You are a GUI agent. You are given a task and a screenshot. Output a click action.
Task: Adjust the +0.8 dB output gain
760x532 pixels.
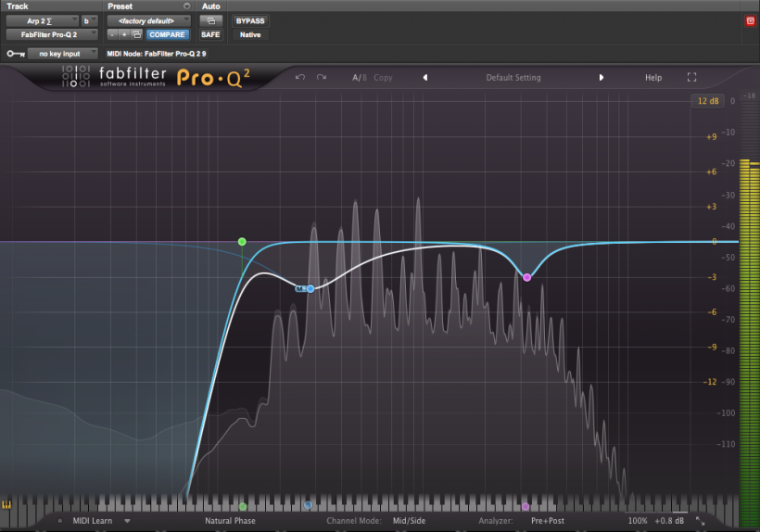tap(669, 521)
